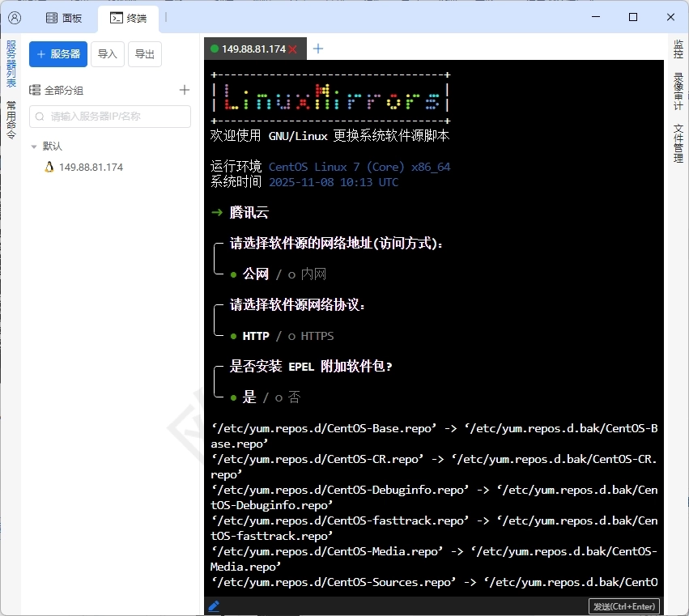Close the 149.88.81.174 terminal session tab
This screenshot has width=689, height=616.
click(293, 49)
